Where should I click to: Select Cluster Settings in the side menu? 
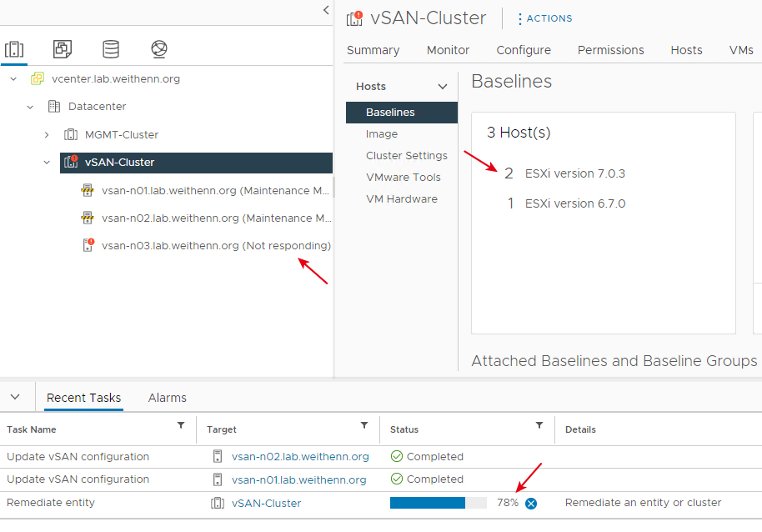click(x=406, y=155)
